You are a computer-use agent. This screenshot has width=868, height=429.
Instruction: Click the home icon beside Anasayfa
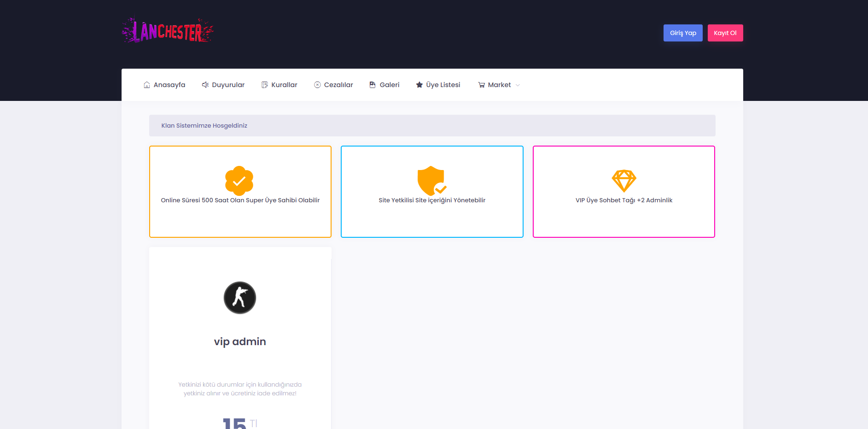pos(147,85)
